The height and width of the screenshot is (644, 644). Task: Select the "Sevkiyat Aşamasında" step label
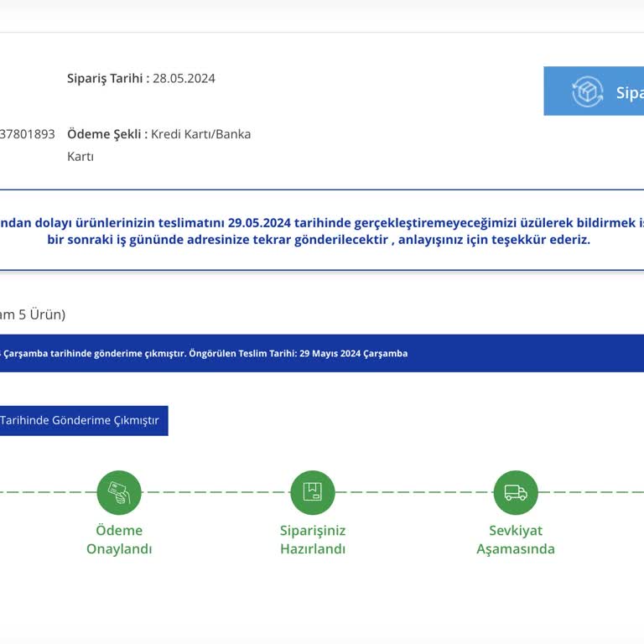click(x=516, y=540)
